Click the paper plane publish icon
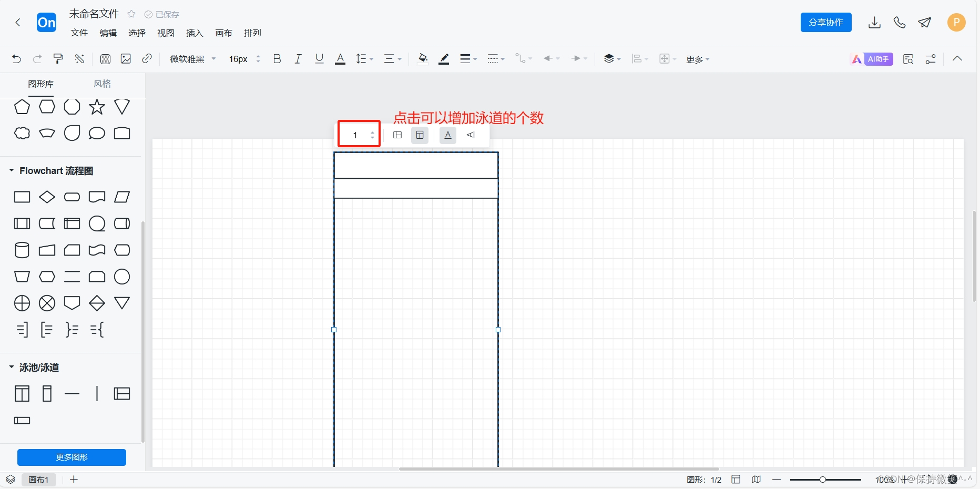 pyautogui.click(x=925, y=22)
